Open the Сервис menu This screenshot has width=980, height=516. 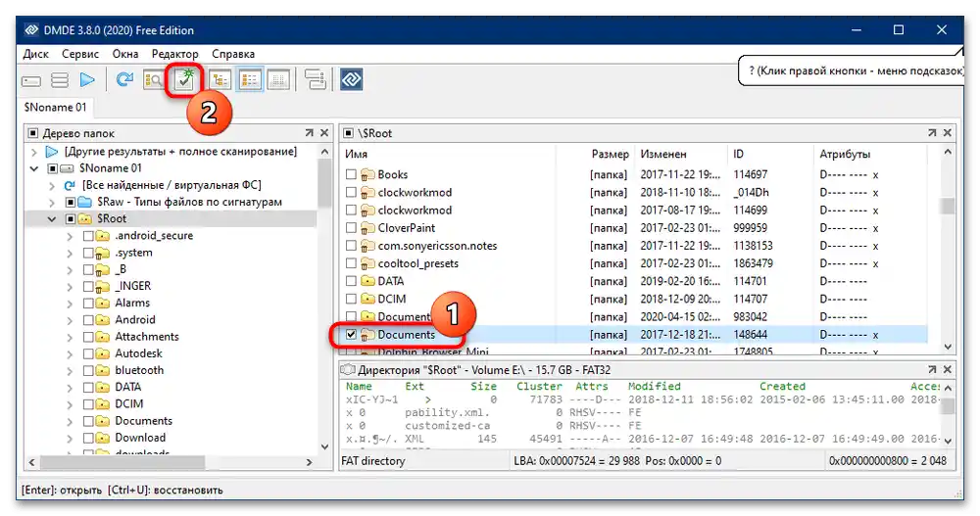pos(80,54)
